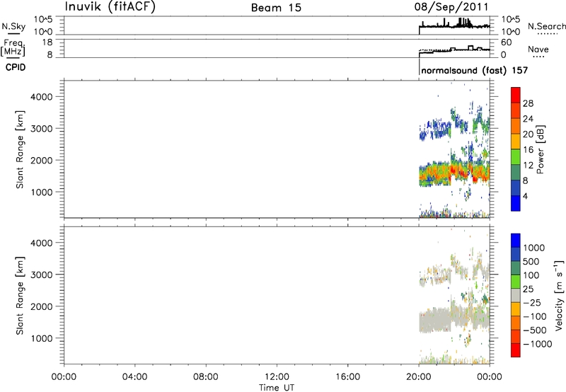
Task: Click the red bottom segment of the velocity colorbar
Action: click(x=516, y=350)
